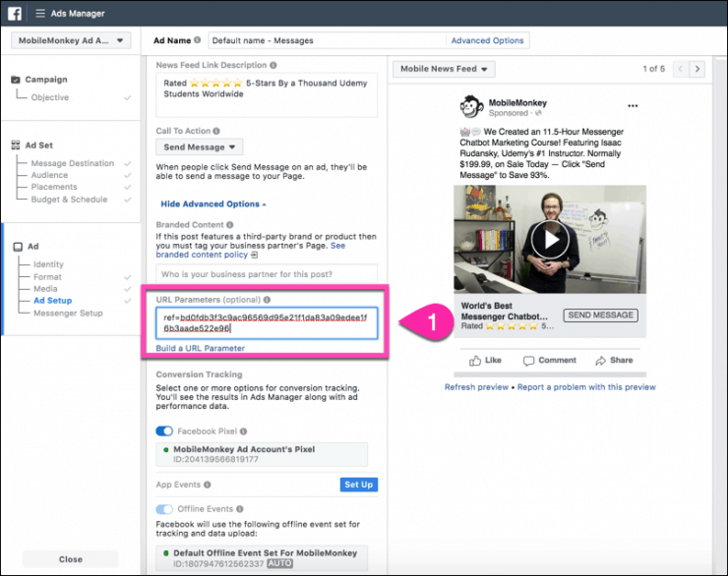The width and height of the screenshot is (728, 576).
Task: Click the Campaign section heading
Action: [46, 80]
